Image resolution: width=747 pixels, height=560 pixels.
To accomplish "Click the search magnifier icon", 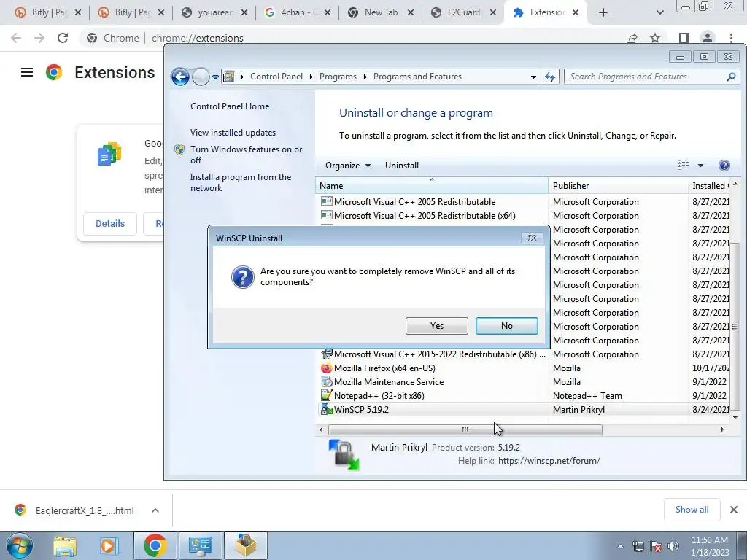I will pyautogui.click(x=731, y=77).
